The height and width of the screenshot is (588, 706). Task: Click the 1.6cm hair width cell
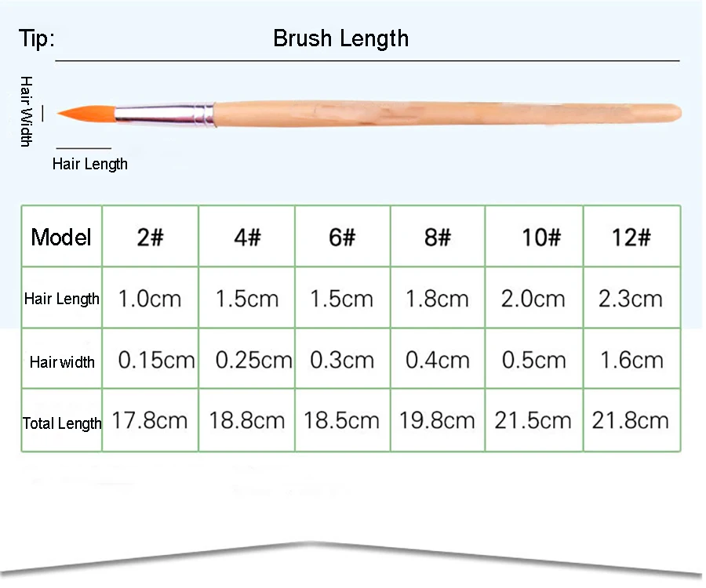(x=632, y=360)
